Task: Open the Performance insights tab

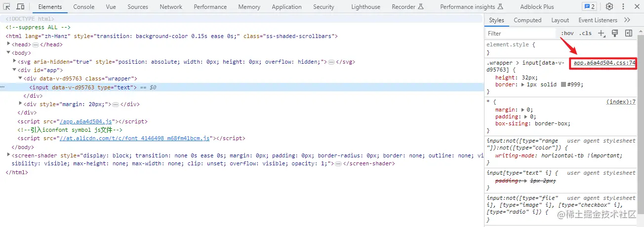Action: [472, 7]
